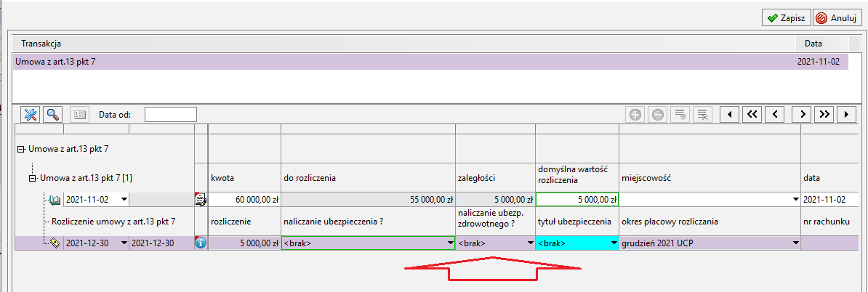
Task: Click the zaległości value 5 000,00 zł
Action: click(x=496, y=199)
